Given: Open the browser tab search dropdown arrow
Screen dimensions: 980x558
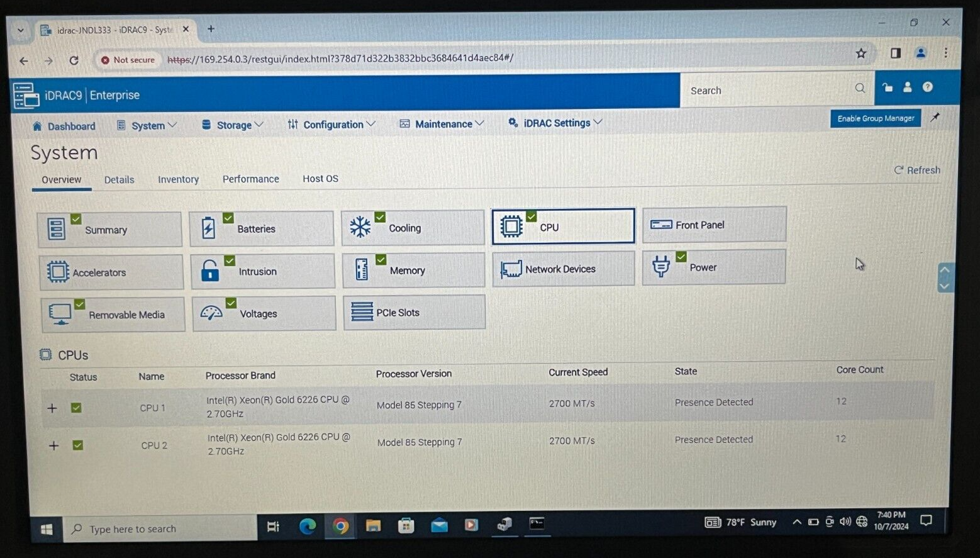Looking at the screenshot, I should tap(21, 30).
